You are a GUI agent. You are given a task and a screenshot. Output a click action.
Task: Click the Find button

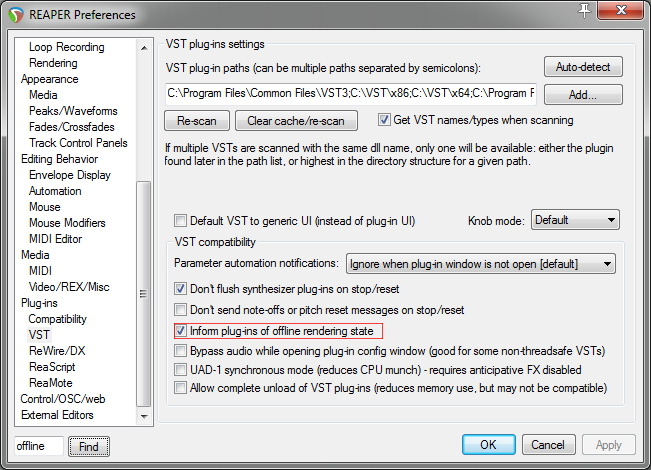(89, 446)
